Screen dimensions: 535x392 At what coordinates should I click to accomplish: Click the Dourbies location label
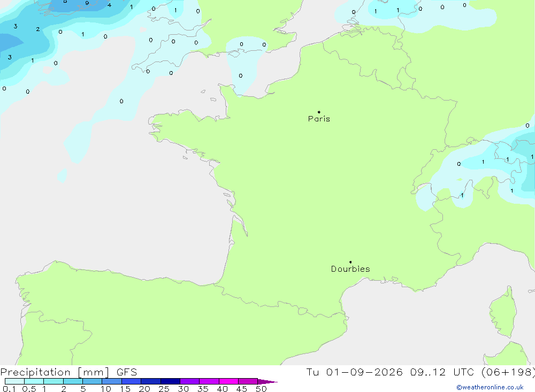(350, 269)
